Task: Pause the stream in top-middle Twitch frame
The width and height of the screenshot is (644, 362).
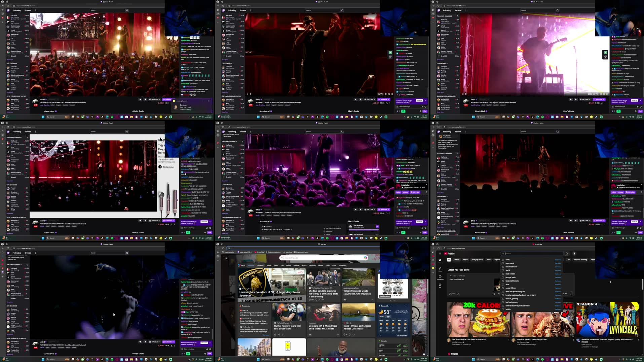Action: tap(248, 94)
